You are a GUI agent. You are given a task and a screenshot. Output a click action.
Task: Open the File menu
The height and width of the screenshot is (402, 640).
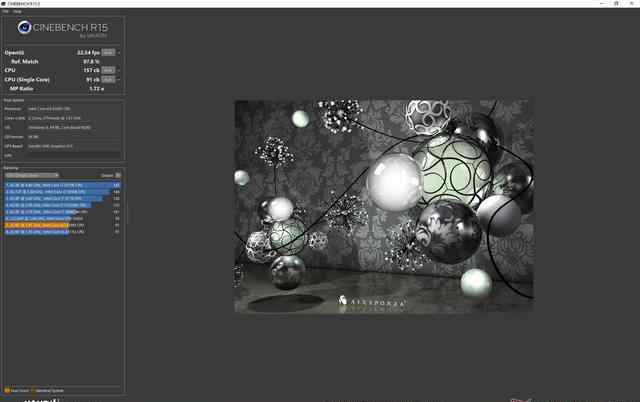click(5, 11)
